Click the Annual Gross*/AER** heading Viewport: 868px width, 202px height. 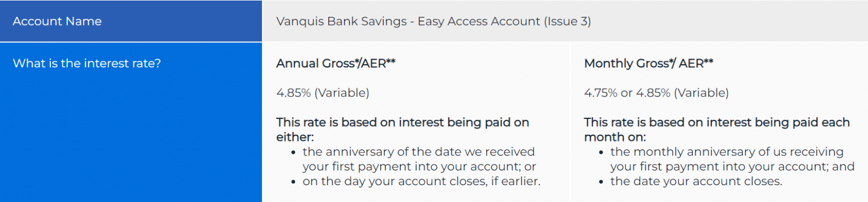pyautogui.click(x=336, y=63)
